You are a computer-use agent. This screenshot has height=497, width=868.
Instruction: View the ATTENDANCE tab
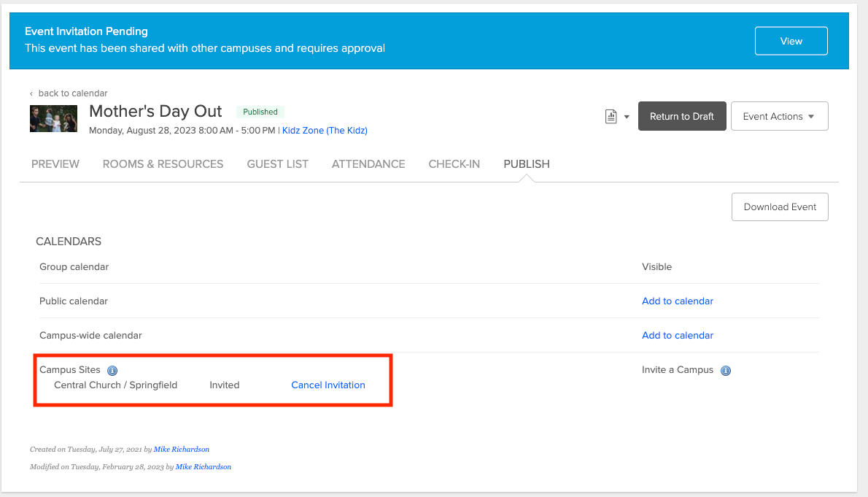[368, 164]
